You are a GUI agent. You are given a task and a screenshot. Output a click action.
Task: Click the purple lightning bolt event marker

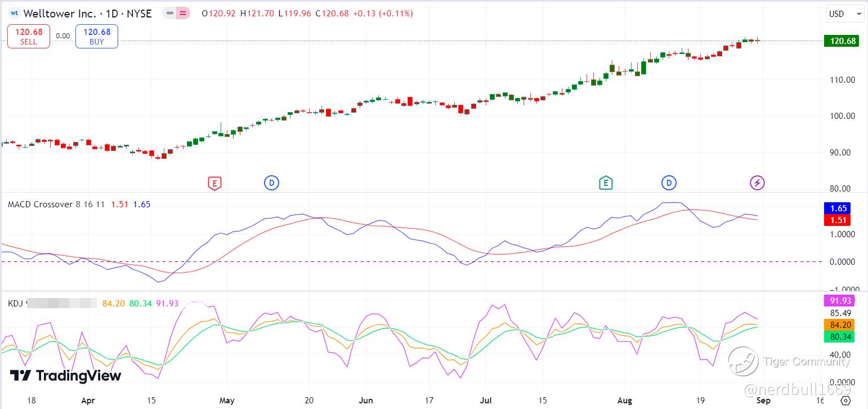click(757, 183)
